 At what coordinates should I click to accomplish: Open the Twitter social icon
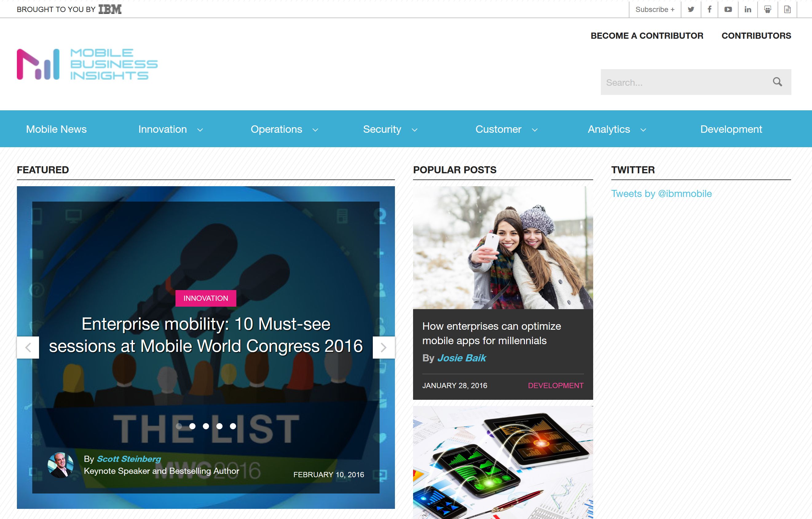[691, 10]
